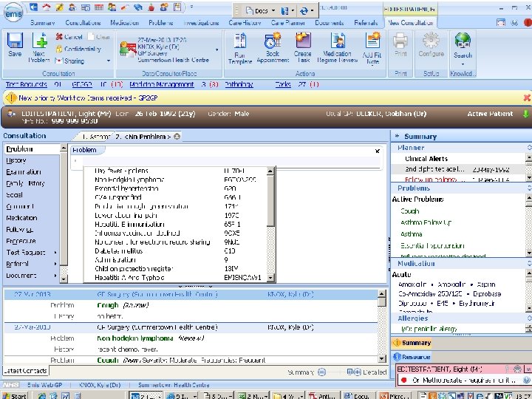Expand the Document submenu arrow
Viewport: 532px width, 399px height.
point(55,276)
